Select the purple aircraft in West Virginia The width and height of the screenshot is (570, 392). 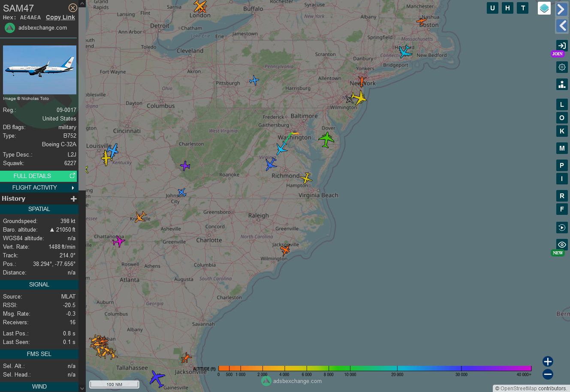(x=185, y=166)
